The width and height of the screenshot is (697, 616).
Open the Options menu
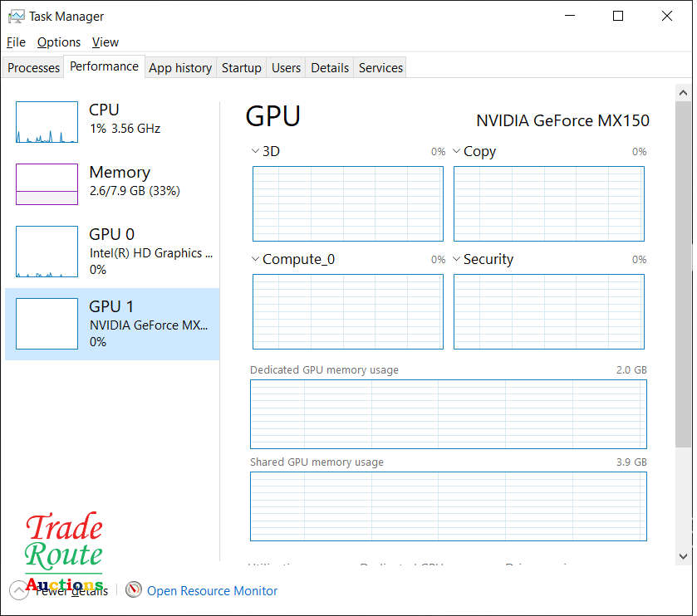point(59,42)
